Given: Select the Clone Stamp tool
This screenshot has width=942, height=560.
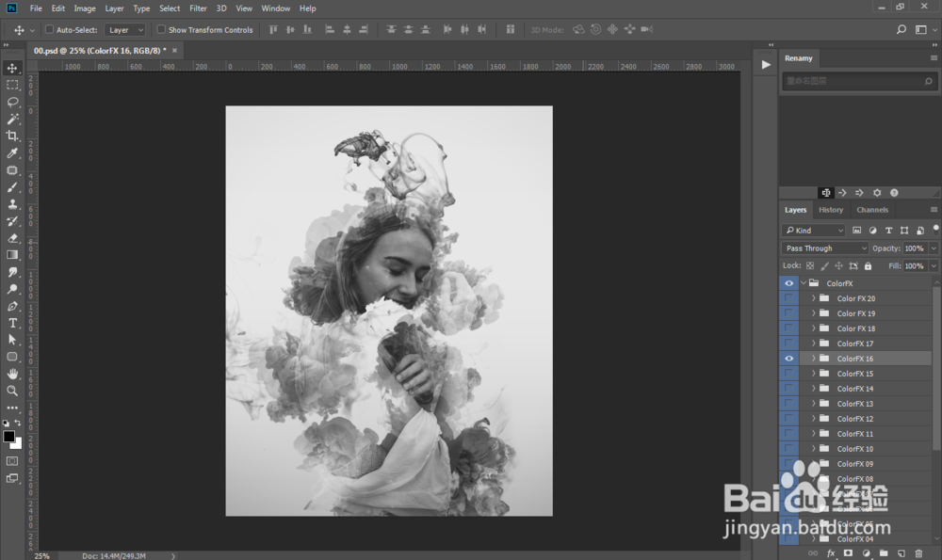Looking at the screenshot, I should pyautogui.click(x=12, y=204).
